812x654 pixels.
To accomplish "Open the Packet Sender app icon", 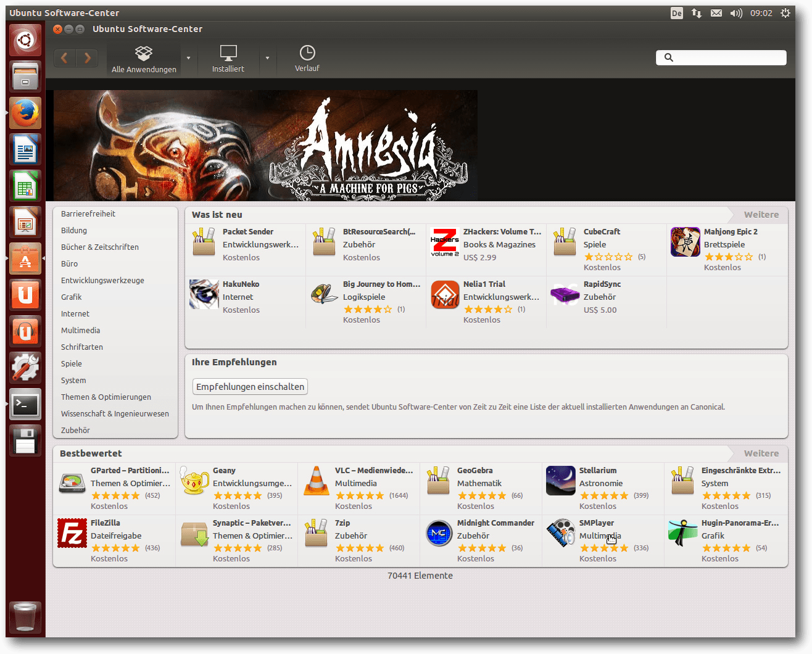I will point(204,241).
